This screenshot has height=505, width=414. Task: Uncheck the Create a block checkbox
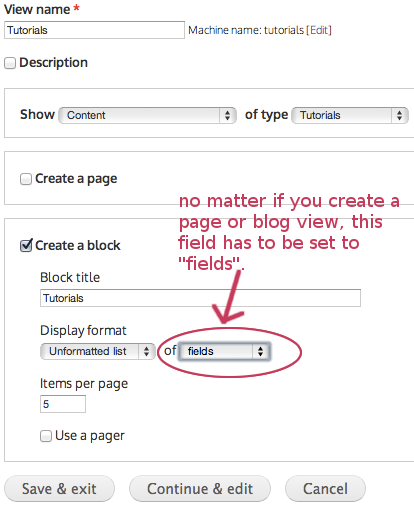point(26,246)
